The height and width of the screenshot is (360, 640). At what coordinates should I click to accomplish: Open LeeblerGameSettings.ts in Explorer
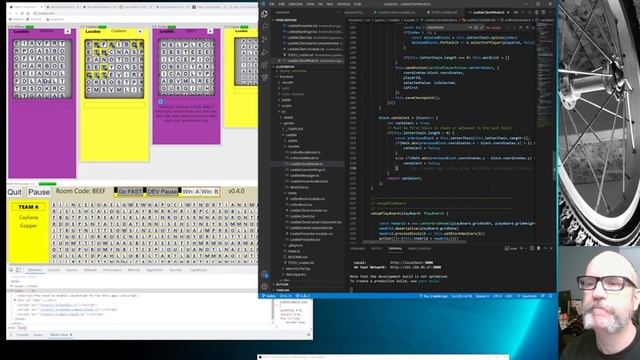(x=308, y=169)
